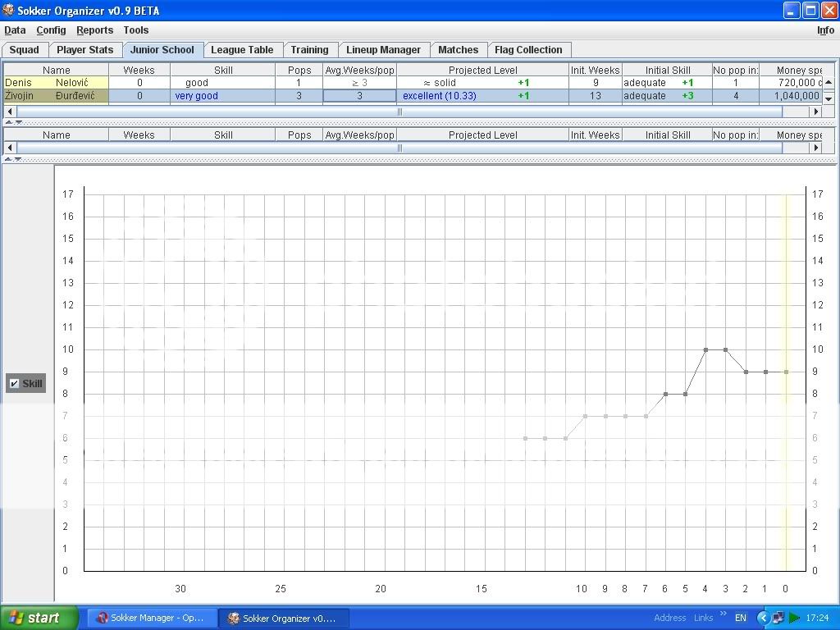840x630 pixels.
Task: Click the empty table's horizontal scrollbar thumb
Action: pyautogui.click(x=399, y=148)
